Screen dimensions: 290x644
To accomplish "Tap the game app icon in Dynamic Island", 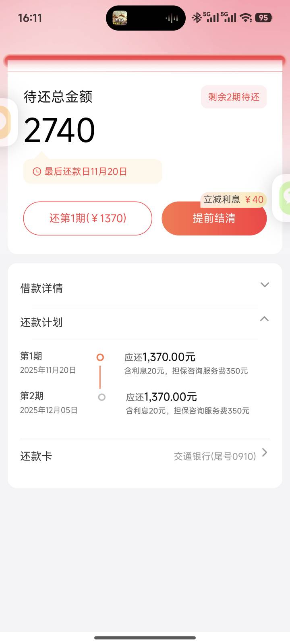I will [120, 18].
